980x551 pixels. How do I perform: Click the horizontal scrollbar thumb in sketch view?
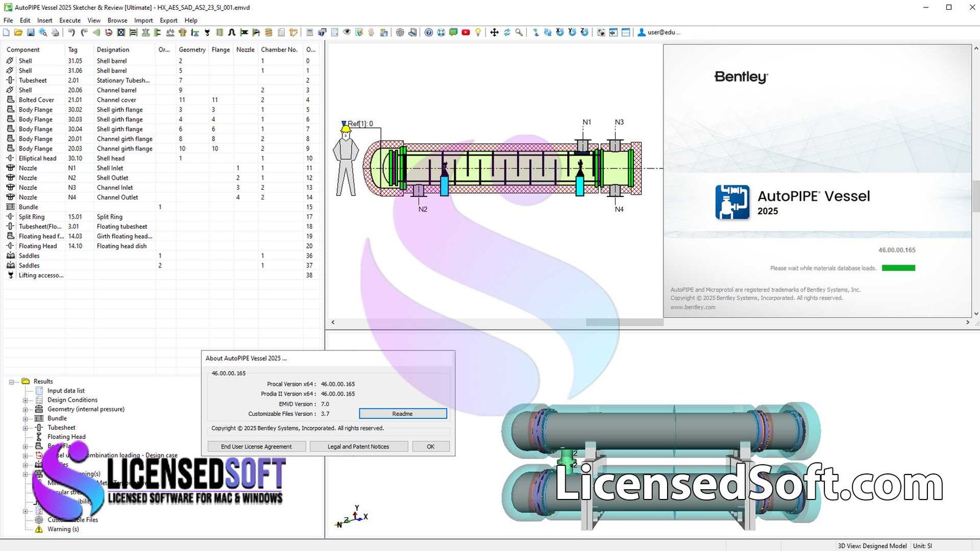click(x=624, y=322)
